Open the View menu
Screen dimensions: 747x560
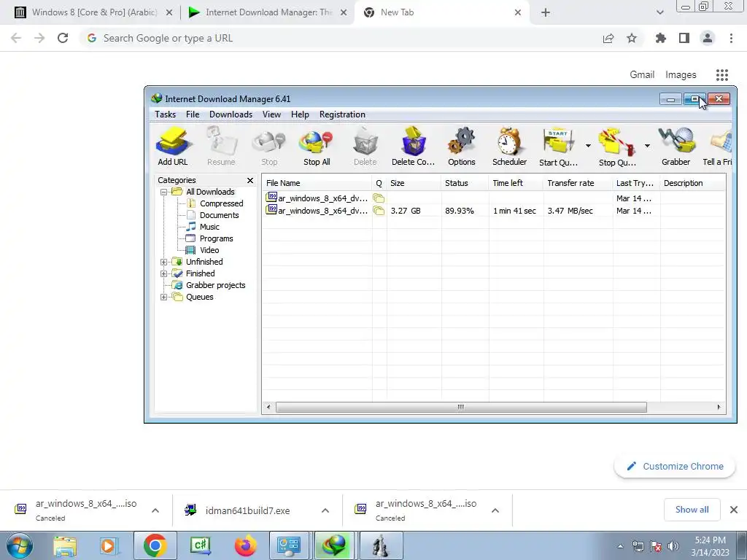(x=271, y=114)
